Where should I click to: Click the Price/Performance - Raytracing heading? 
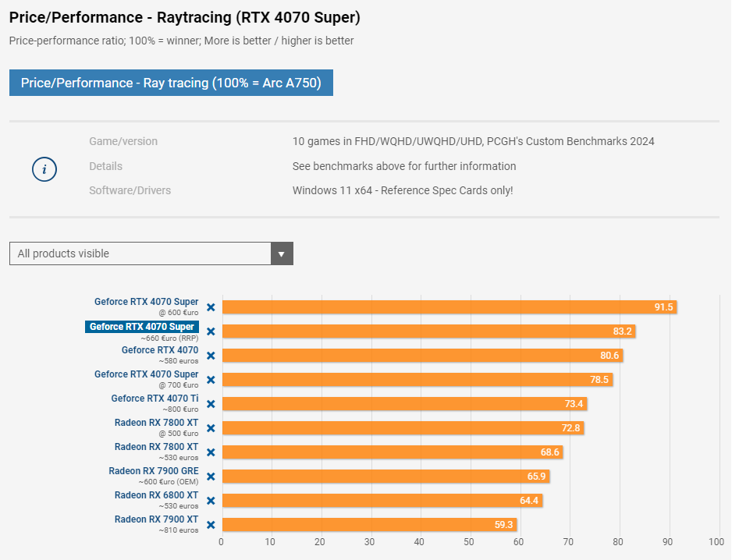(185, 18)
